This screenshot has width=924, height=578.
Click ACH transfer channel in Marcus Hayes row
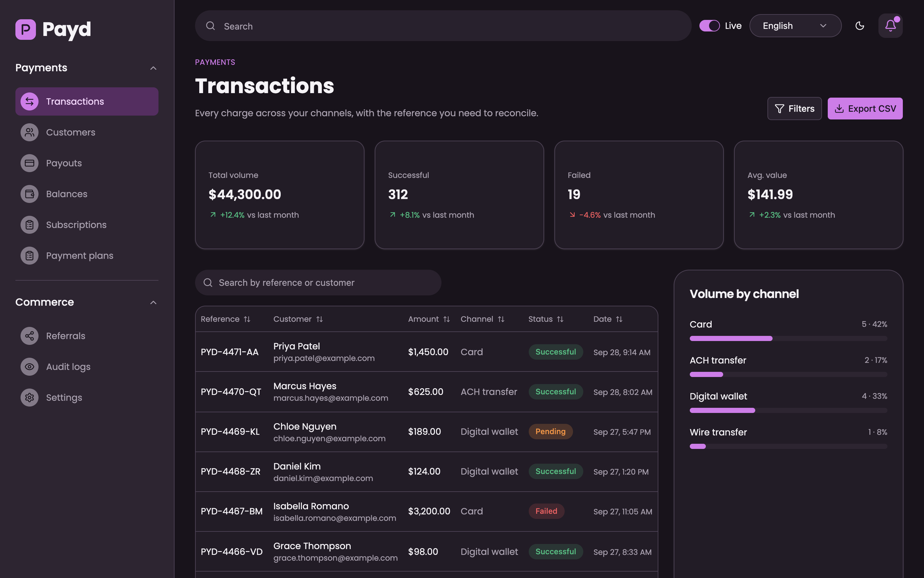[489, 392]
